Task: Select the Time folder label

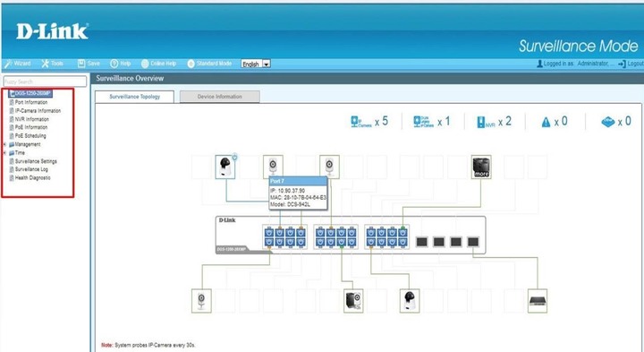Action: point(20,152)
